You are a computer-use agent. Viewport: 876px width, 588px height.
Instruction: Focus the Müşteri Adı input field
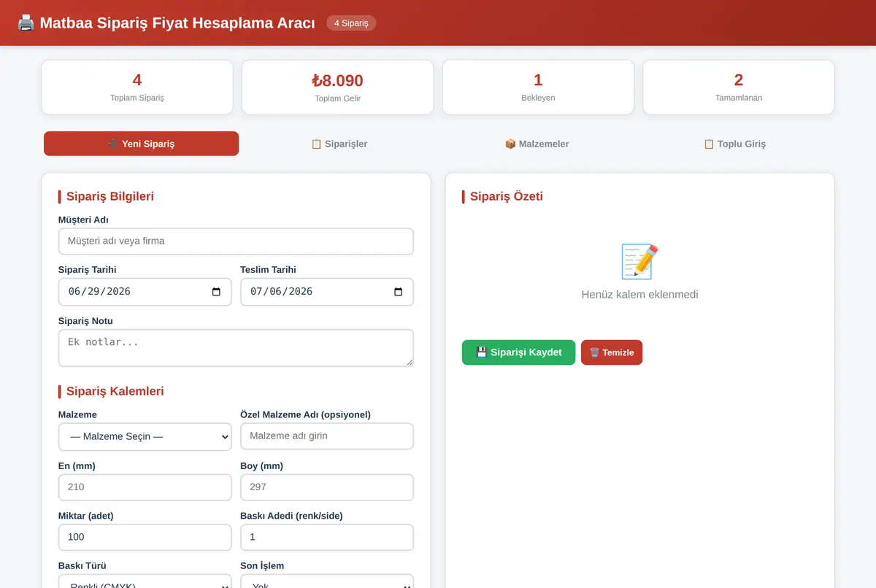(236, 241)
